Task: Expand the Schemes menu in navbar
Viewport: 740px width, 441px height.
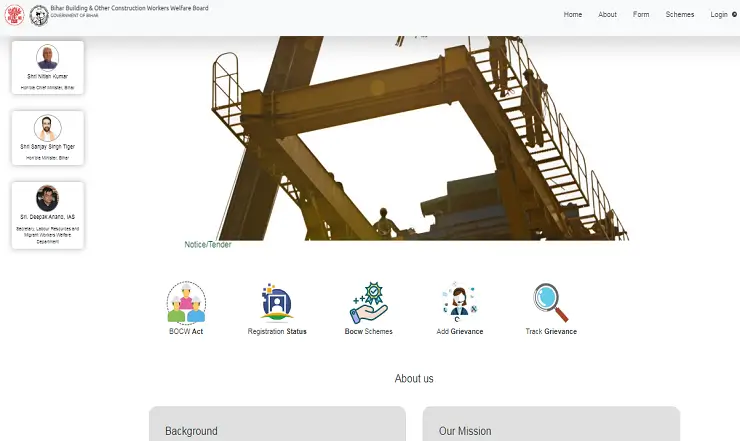Action: point(680,15)
